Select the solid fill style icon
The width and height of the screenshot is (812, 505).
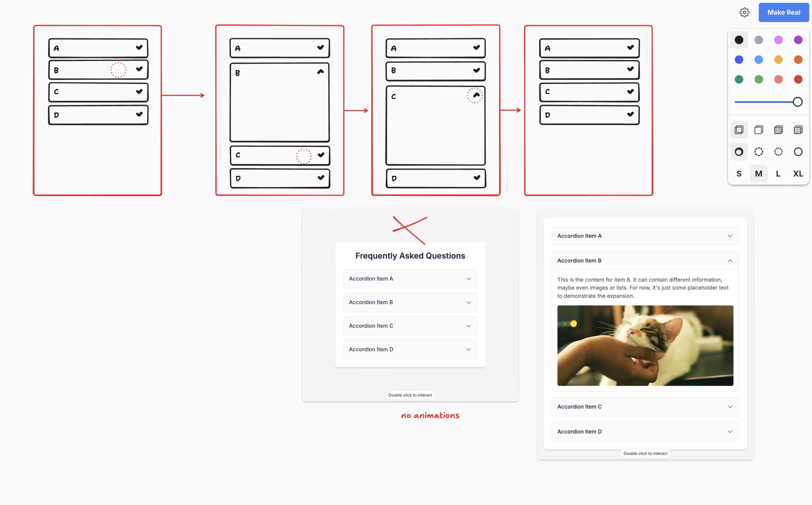click(x=778, y=130)
